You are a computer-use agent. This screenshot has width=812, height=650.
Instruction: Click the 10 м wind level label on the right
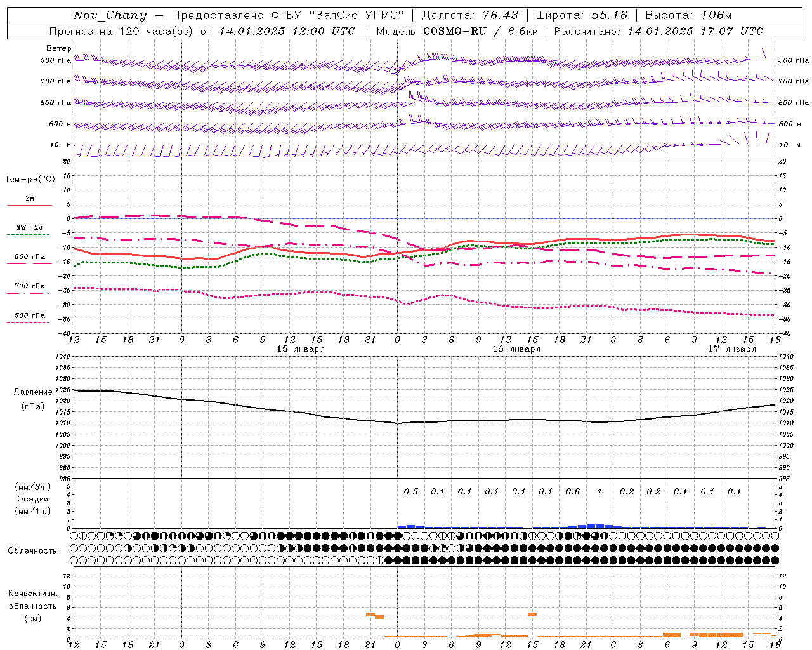point(790,145)
